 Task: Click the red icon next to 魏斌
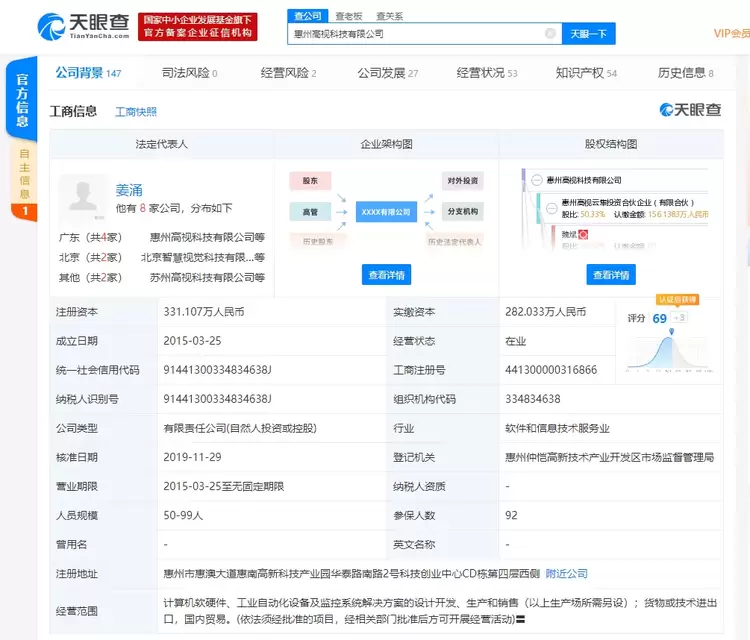584,234
